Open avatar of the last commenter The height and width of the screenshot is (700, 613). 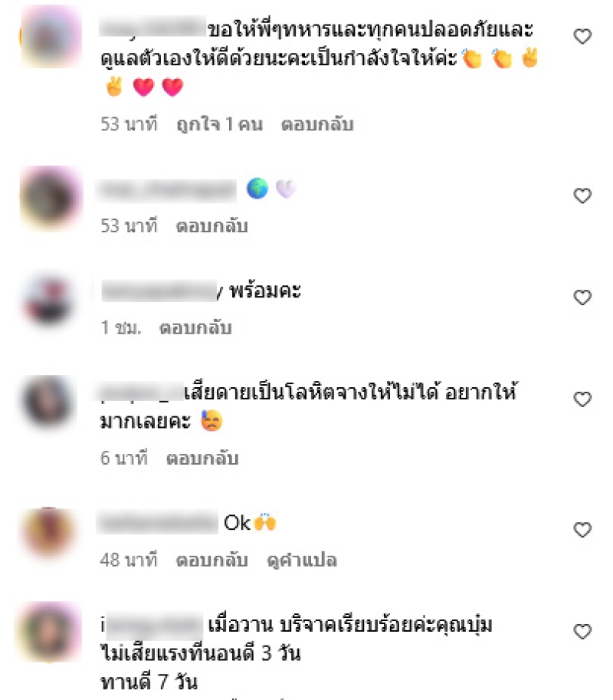click(x=48, y=632)
